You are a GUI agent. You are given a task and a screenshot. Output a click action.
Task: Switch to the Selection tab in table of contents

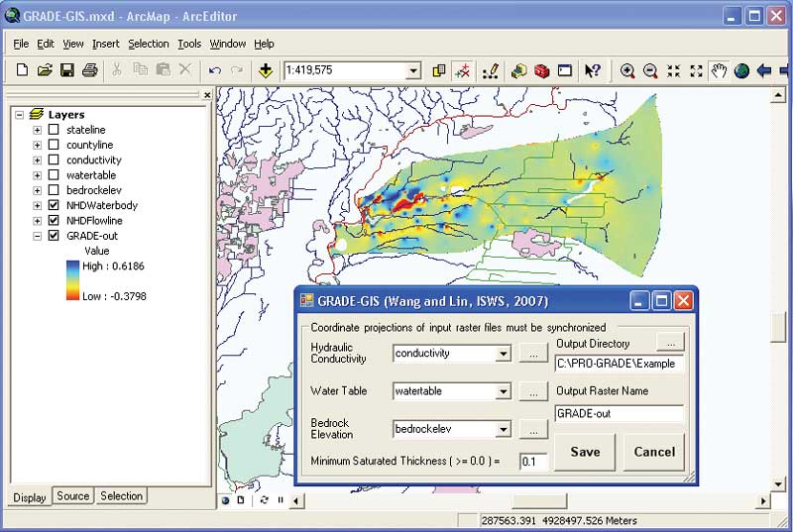coord(121,496)
